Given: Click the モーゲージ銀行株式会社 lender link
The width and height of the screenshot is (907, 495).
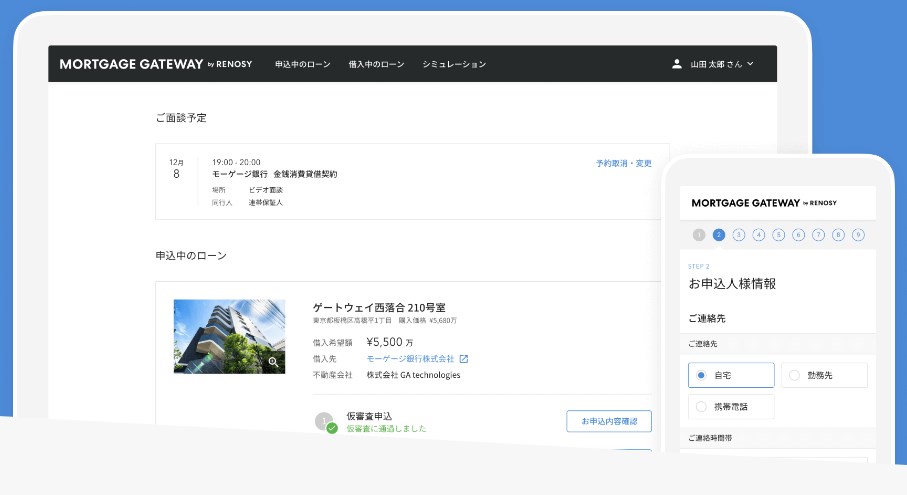Looking at the screenshot, I should point(410,359).
